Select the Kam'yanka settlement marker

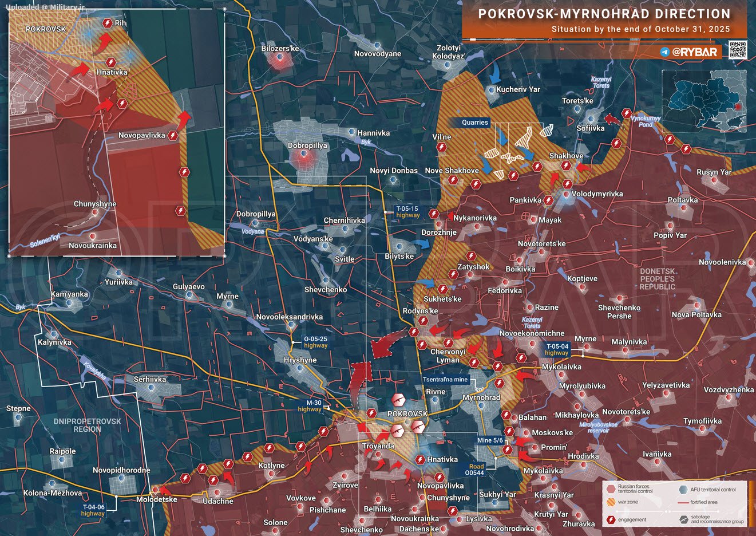pos(70,304)
